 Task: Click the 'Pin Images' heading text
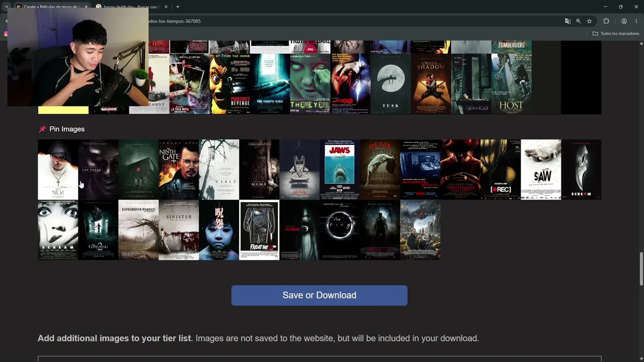click(67, 129)
